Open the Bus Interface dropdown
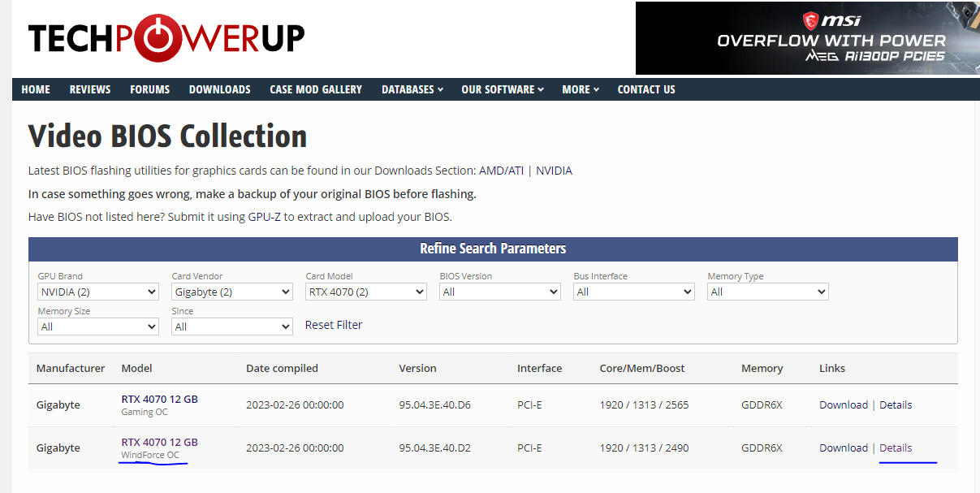This screenshot has width=980, height=493. (634, 292)
